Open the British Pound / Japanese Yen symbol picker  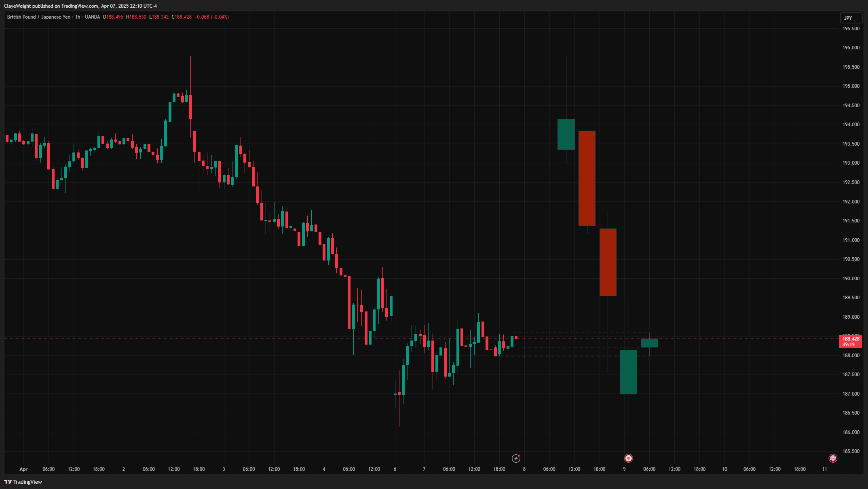point(38,17)
